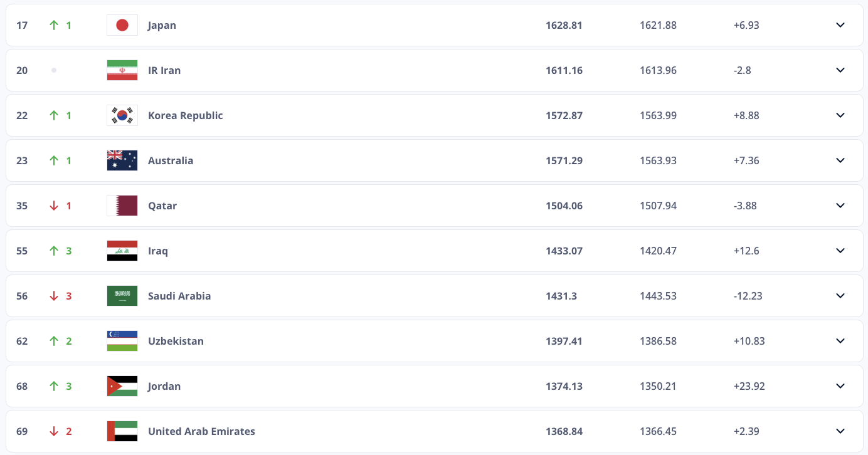Expand the Saudi Arabia row chevron
This screenshot has height=455, width=868.
pos(840,296)
